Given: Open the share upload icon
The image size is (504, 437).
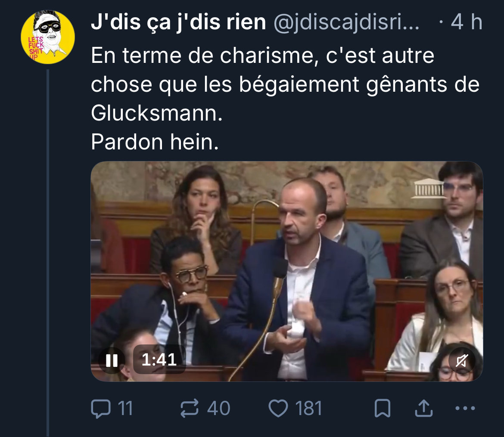Looking at the screenshot, I should click(x=423, y=408).
